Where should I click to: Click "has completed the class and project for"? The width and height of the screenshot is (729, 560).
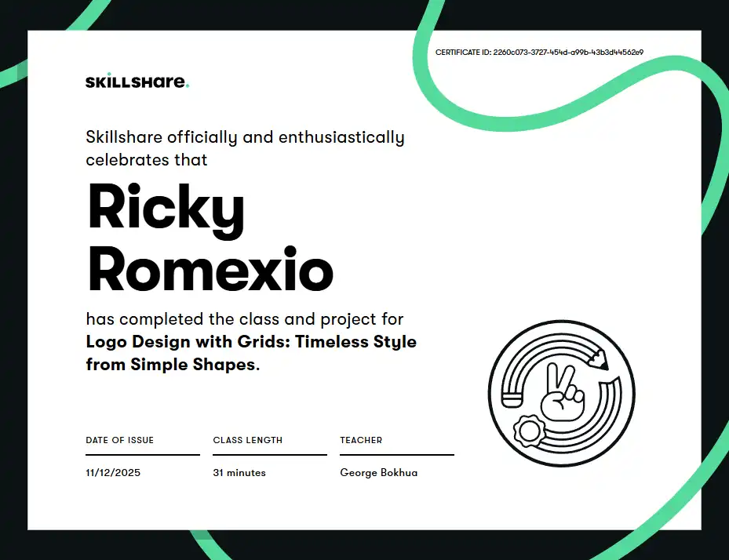tap(244, 319)
